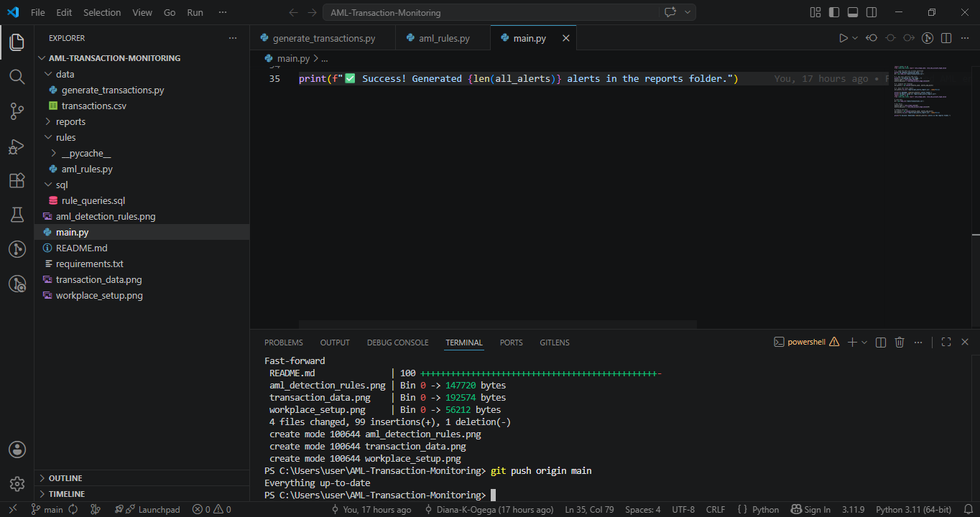The height and width of the screenshot is (517, 980).
Task: Open rule_queries.sql in the explorer
Action: click(x=93, y=200)
